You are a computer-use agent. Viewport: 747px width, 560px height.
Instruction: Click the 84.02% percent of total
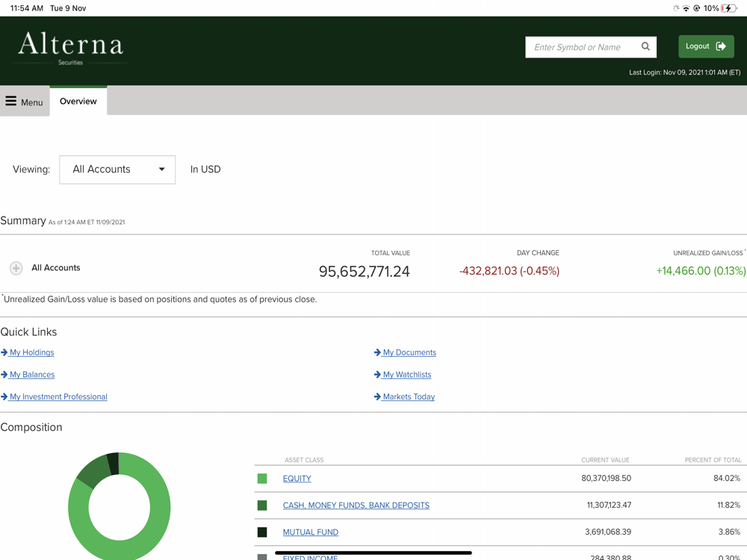click(x=727, y=478)
